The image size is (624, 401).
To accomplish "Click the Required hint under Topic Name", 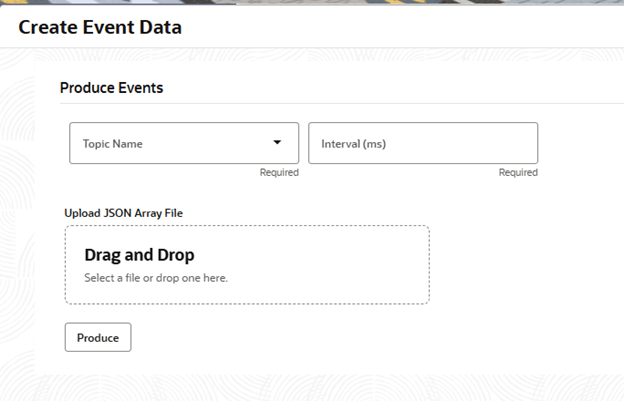I will click(279, 172).
